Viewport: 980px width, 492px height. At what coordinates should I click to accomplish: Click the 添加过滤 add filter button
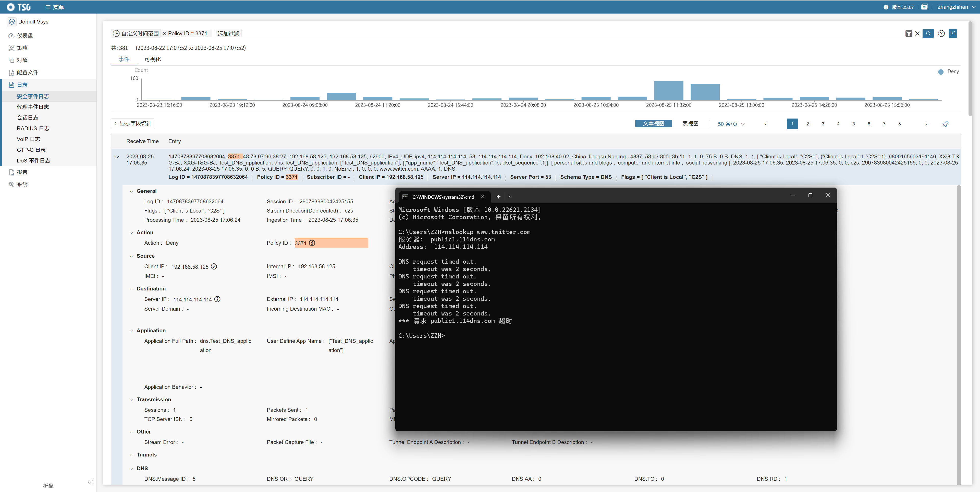pyautogui.click(x=228, y=33)
